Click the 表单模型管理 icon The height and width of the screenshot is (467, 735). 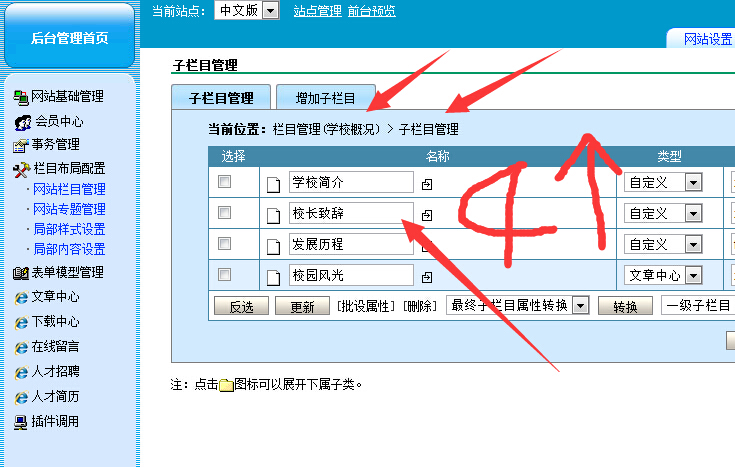20,272
